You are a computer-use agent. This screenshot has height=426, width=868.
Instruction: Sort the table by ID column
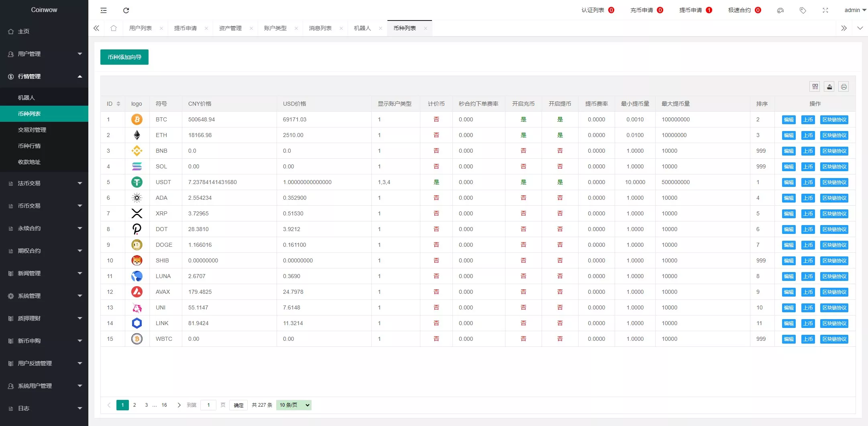point(118,104)
